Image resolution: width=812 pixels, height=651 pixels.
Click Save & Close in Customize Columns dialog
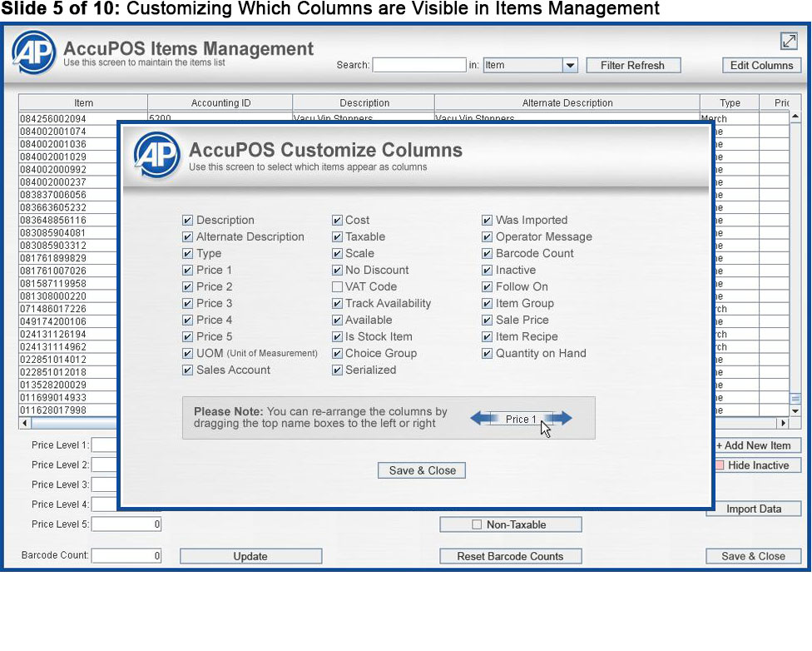(x=422, y=470)
